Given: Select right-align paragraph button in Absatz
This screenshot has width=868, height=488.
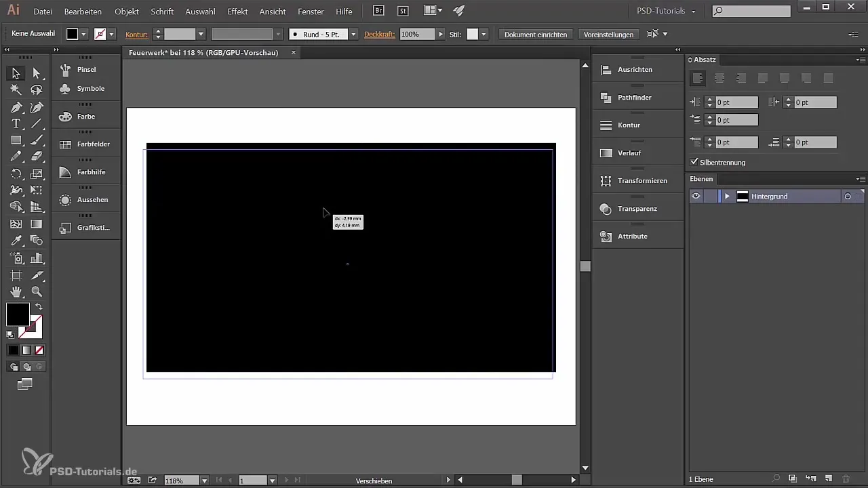Looking at the screenshot, I should coord(741,79).
